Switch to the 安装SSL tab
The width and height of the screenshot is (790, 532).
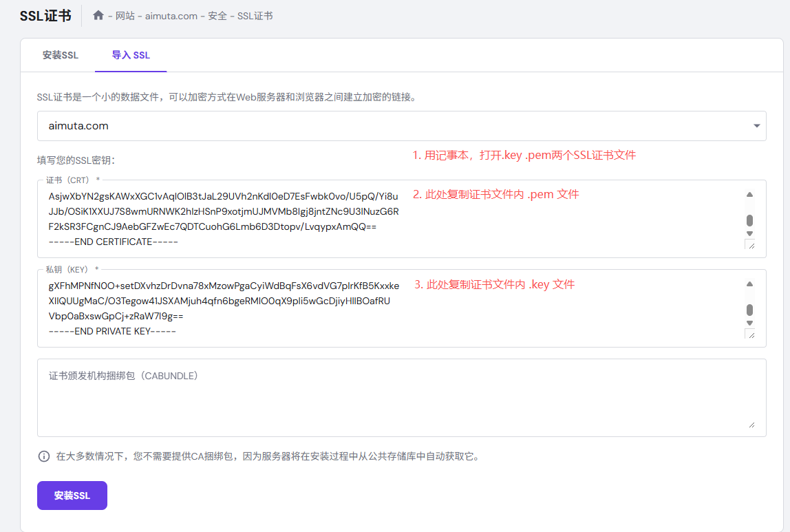(x=61, y=55)
